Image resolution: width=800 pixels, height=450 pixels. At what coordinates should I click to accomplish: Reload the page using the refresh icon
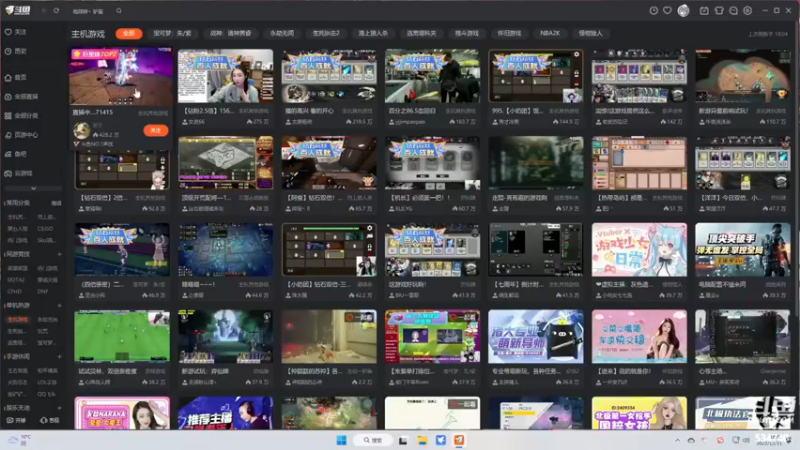coord(56,11)
